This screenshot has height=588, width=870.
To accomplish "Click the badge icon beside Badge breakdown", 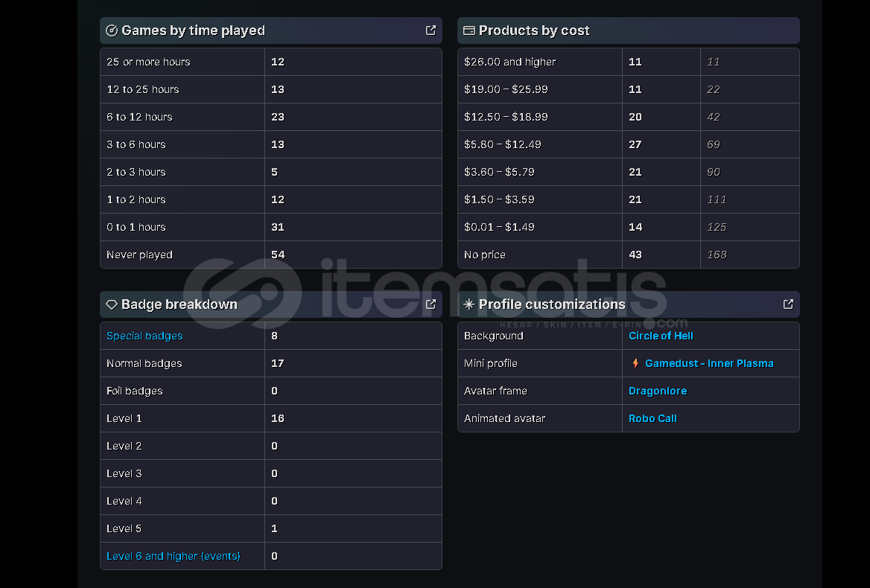I will pos(112,304).
